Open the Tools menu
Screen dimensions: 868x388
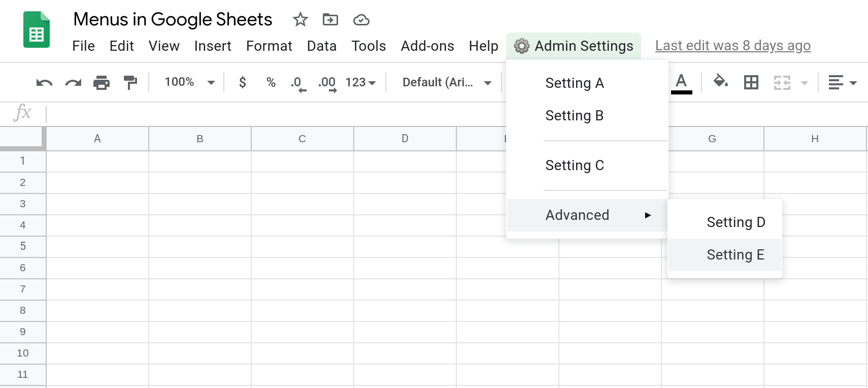click(x=369, y=46)
